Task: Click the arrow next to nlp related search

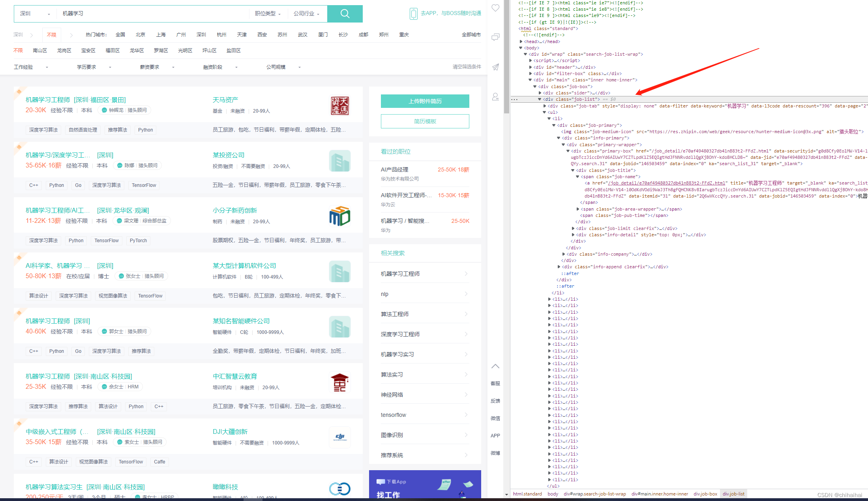Action: point(466,294)
